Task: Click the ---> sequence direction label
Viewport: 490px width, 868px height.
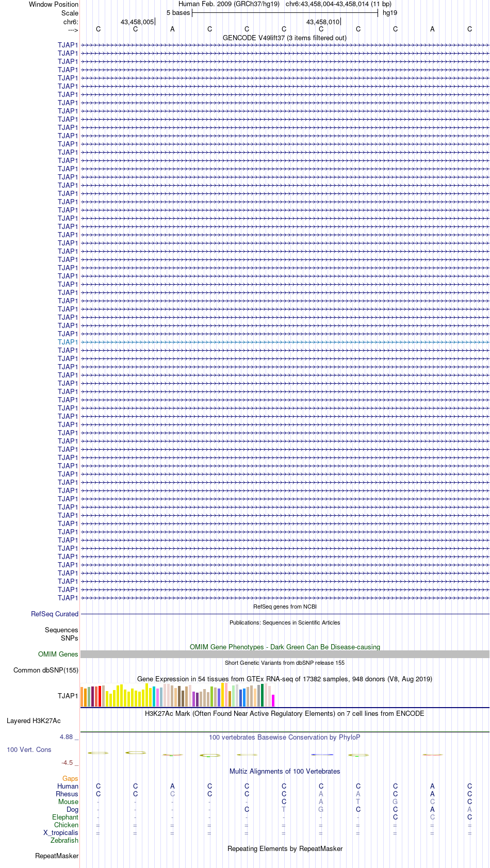Action: point(73,30)
